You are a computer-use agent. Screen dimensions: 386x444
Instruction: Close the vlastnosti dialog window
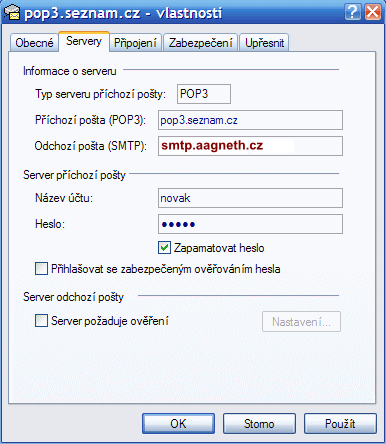(373, 12)
